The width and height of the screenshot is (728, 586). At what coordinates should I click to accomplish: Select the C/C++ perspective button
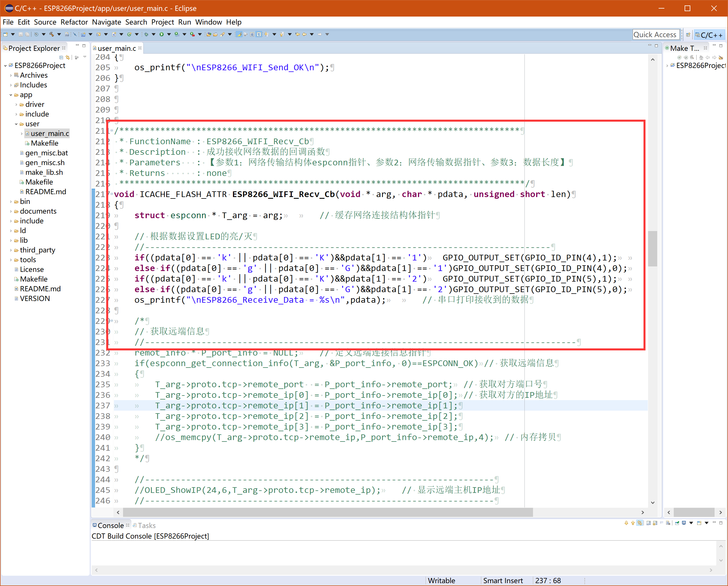click(709, 35)
